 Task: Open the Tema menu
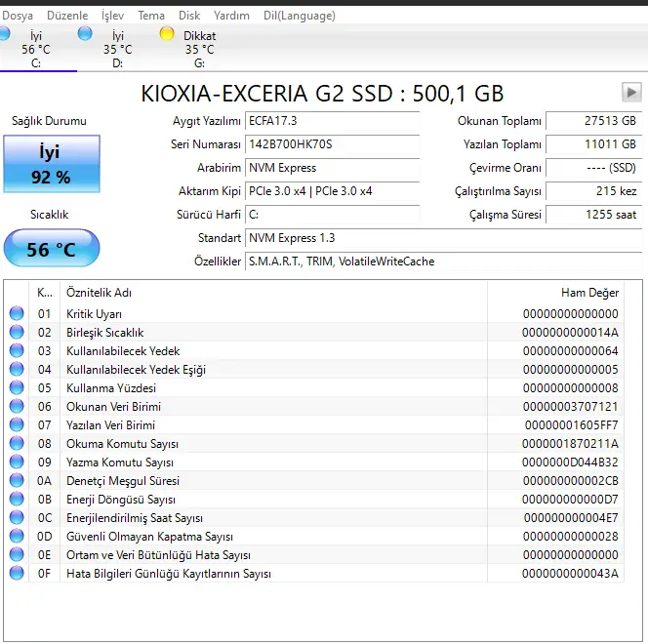tap(151, 16)
